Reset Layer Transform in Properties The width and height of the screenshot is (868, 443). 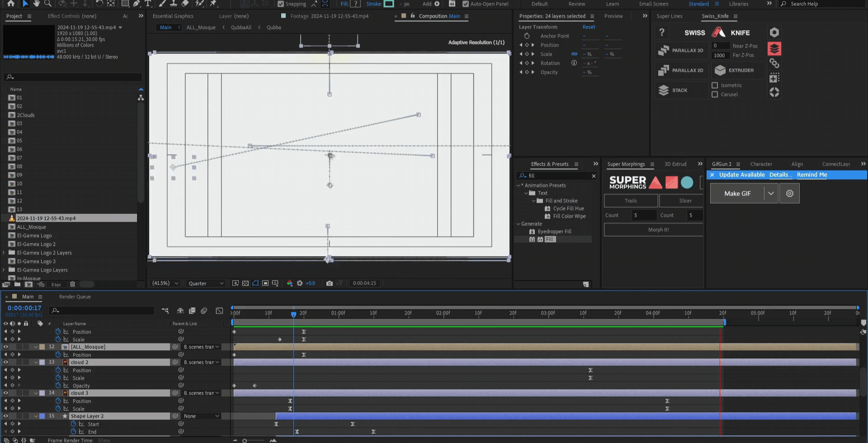pos(589,27)
